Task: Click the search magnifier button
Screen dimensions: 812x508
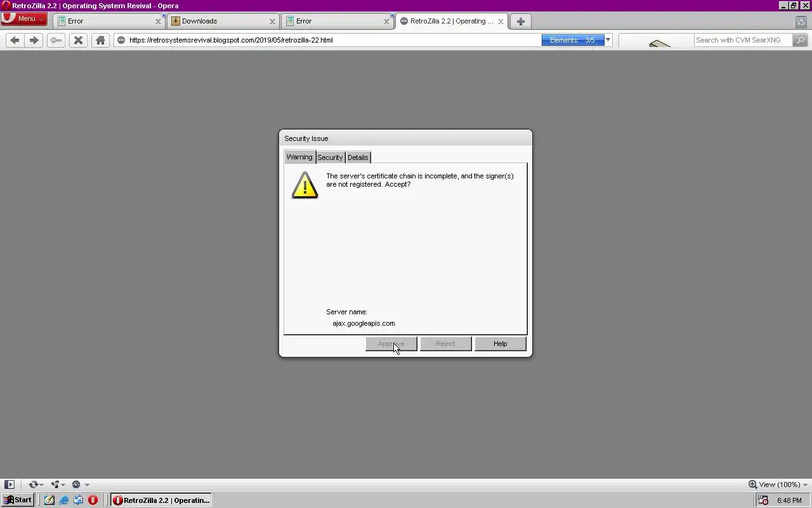Action: (x=800, y=40)
